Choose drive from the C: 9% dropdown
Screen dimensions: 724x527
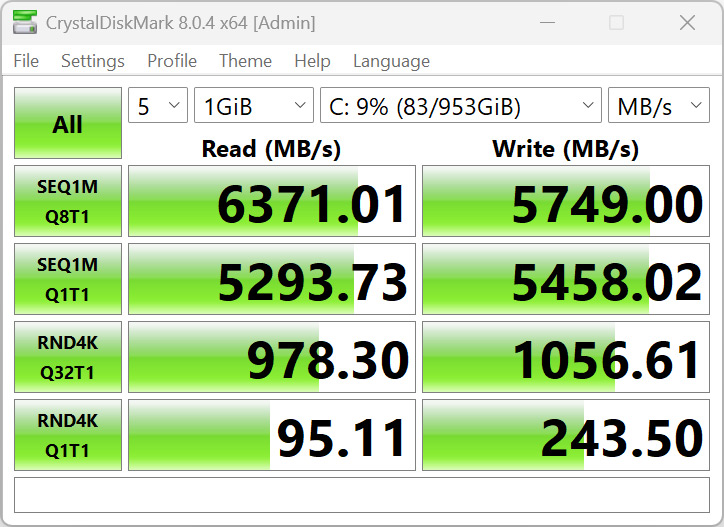pyautogui.click(x=460, y=106)
